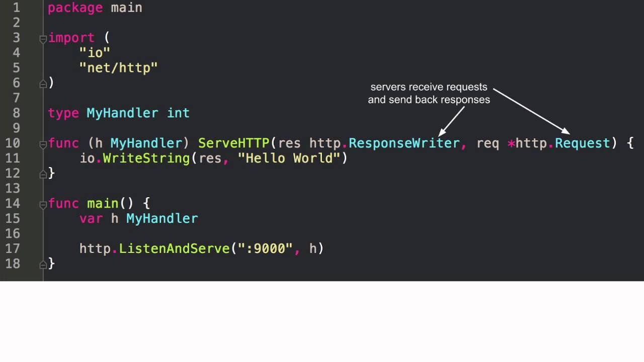
Task: Place cursor on the ServeHTTP method name
Action: coord(233,143)
